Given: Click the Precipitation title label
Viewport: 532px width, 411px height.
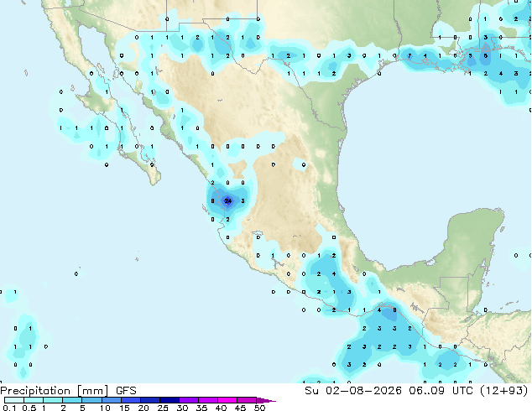Looking at the screenshot, I should coord(35,391).
